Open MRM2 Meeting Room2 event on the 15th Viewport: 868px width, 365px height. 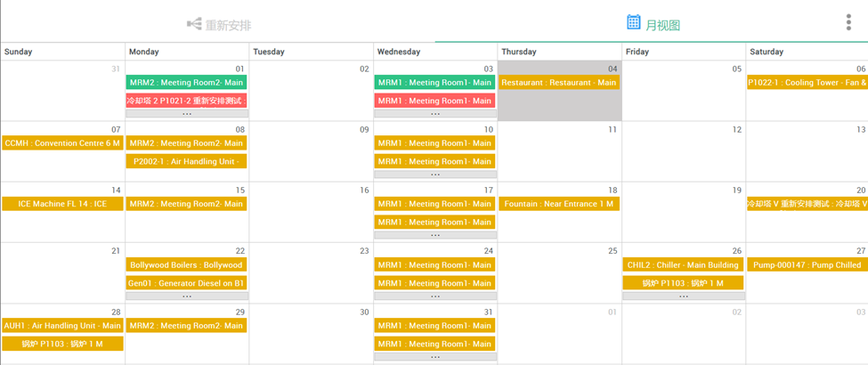(187, 205)
